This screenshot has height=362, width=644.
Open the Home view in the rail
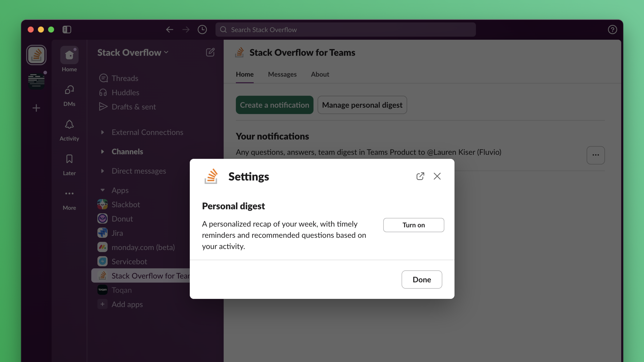[69, 59]
